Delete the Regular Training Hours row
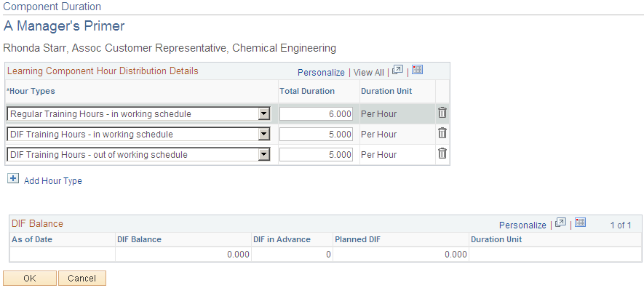This screenshot has width=644, height=288. (x=442, y=113)
